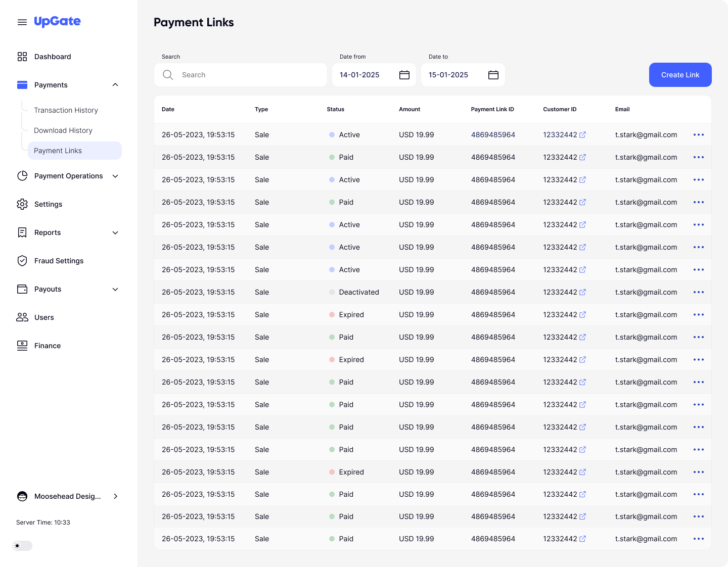Collapse the Payments section chevron

[115, 85]
